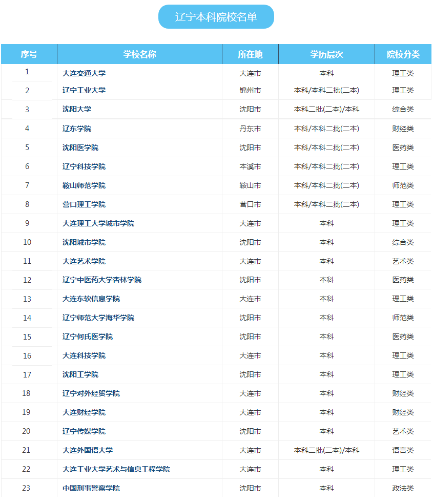Select the 语言类 category cell
The image size is (433, 504).
tap(403, 450)
